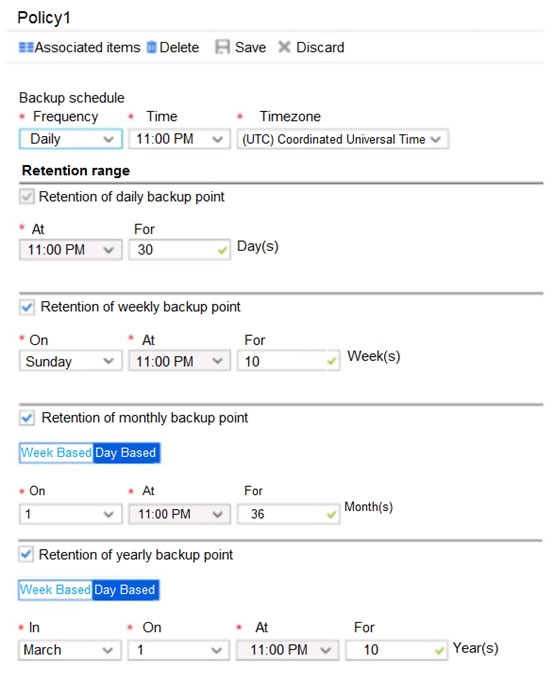Click the Discard button label
The height and width of the screenshot is (677, 554).
(320, 47)
